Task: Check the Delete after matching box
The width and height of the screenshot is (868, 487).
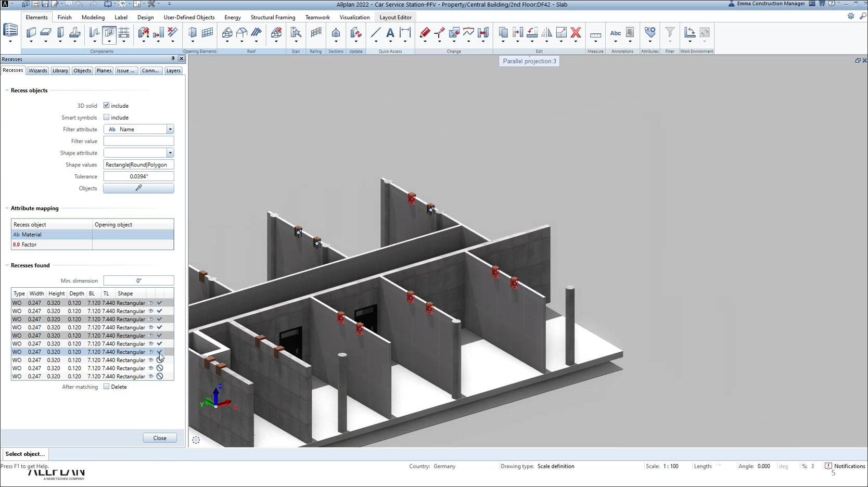Action: pos(106,387)
